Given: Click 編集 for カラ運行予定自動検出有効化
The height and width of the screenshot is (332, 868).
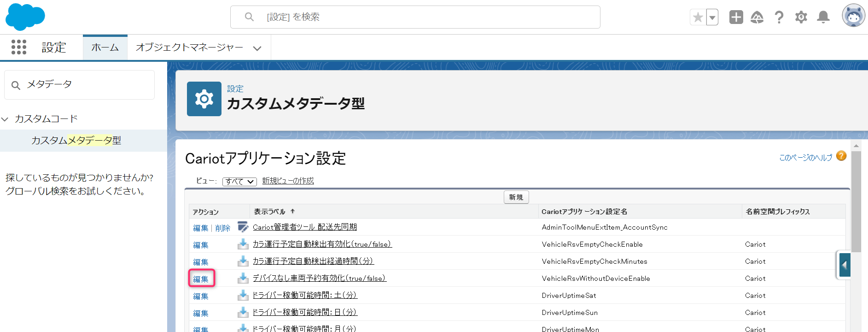Looking at the screenshot, I should [201, 245].
